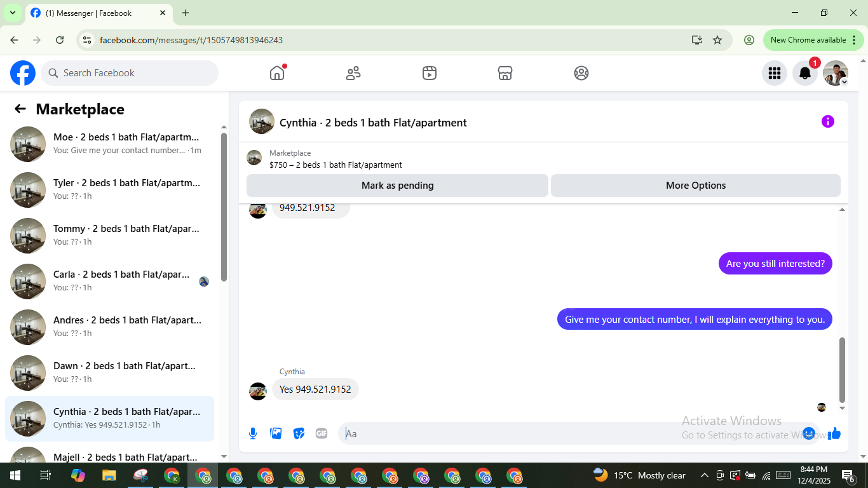Open the Chrome three-dot menu

point(855,40)
